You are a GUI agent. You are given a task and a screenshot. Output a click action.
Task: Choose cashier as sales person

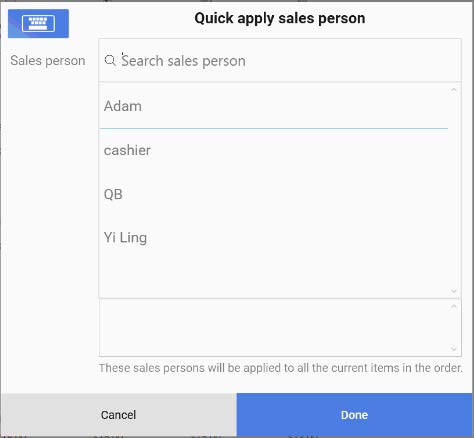pos(273,150)
